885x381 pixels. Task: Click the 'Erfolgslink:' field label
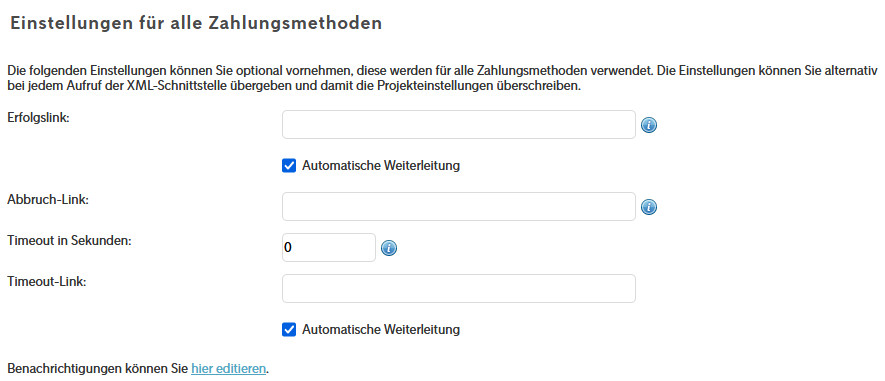coord(38,118)
